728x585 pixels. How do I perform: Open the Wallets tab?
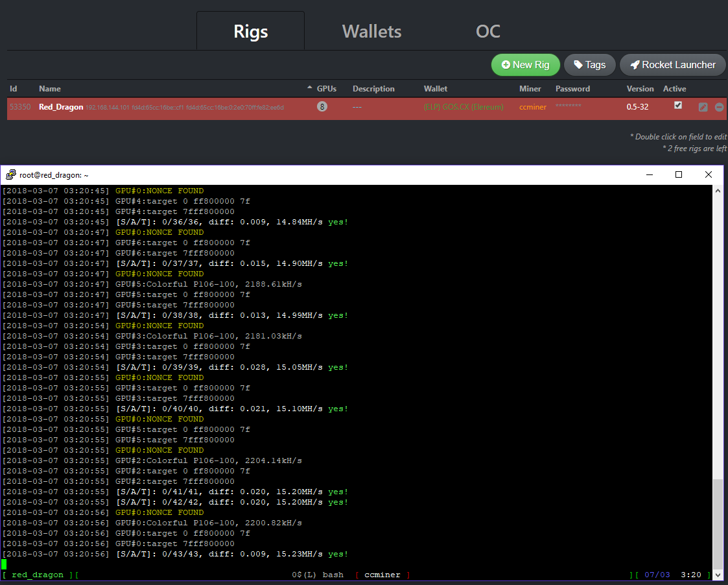(x=371, y=31)
